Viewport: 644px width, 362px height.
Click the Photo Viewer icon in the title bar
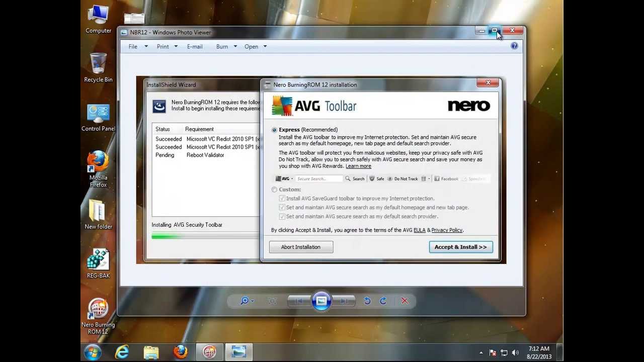[124, 32]
